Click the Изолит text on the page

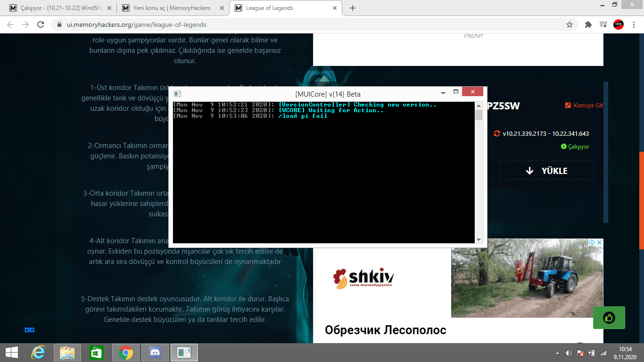click(x=473, y=36)
